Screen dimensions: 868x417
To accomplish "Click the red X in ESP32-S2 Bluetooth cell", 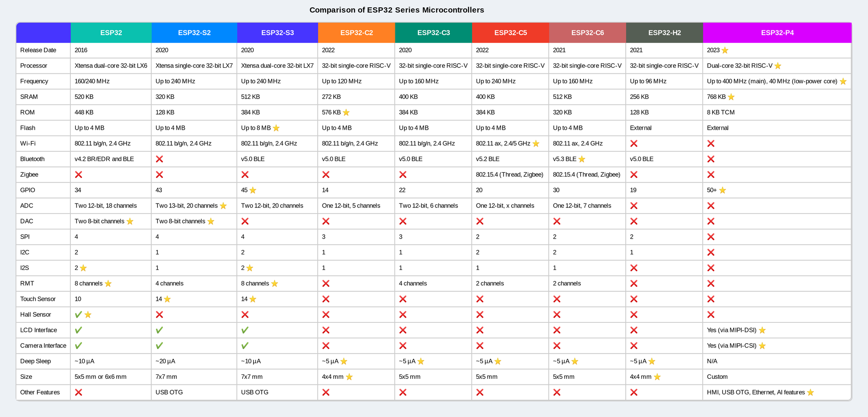I will pyautogui.click(x=159, y=159).
